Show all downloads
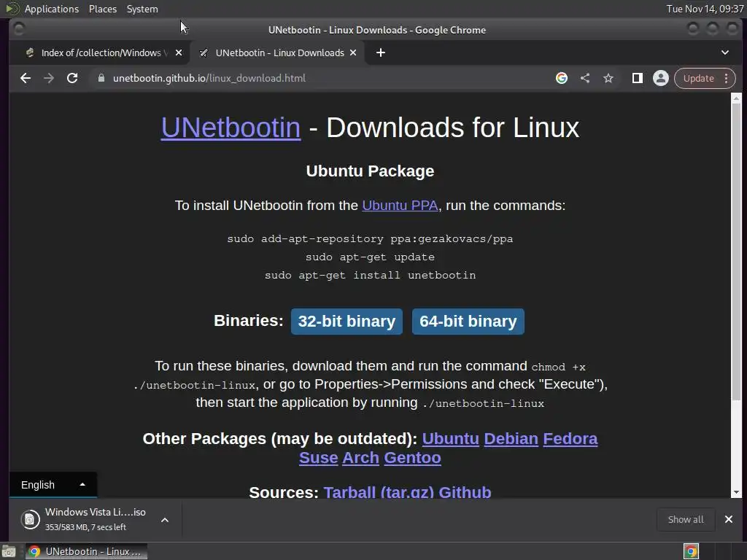747x560 pixels. click(x=686, y=519)
